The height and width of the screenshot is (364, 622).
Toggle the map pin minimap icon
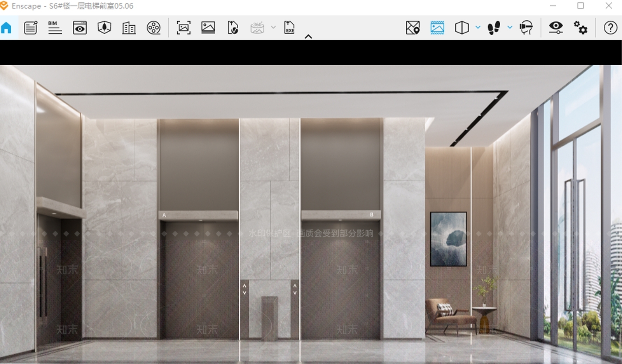(x=413, y=28)
